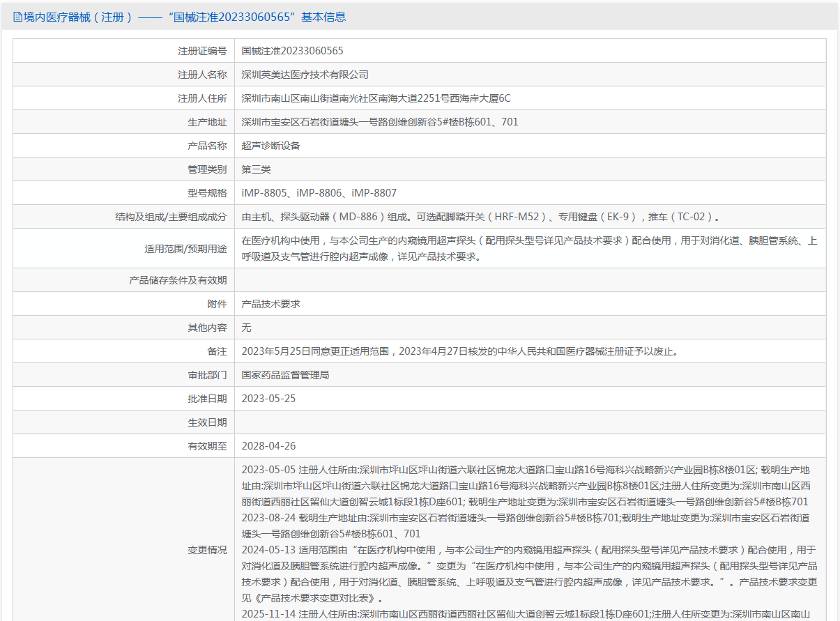Select the remark starting 2023年5月25日同意更正适用范围
The width and height of the screenshot is (840, 621).
pyautogui.click(x=459, y=351)
